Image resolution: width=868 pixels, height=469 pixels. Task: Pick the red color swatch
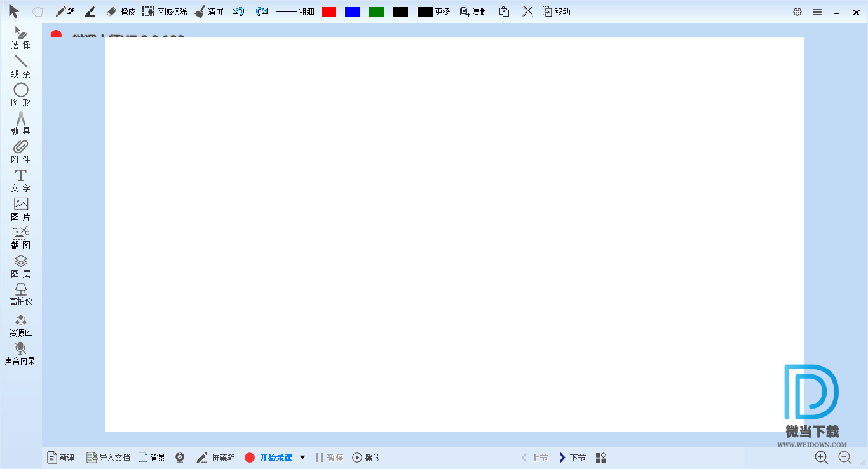(329, 11)
